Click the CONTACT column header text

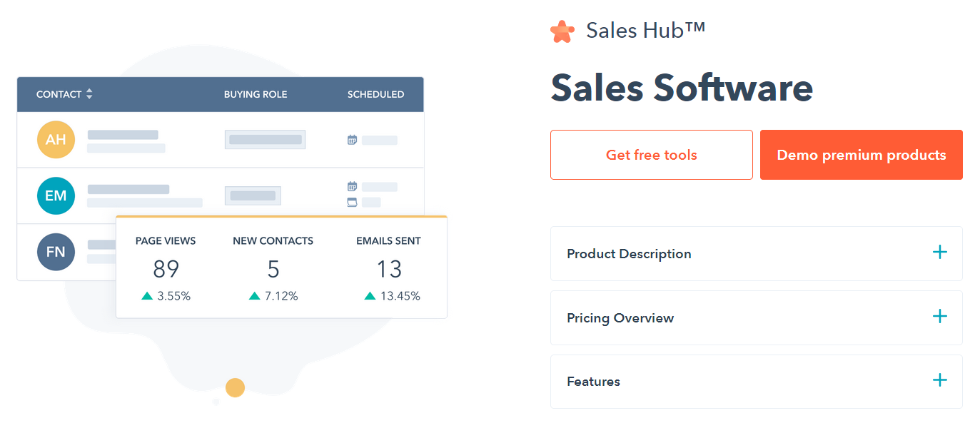tap(59, 94)
